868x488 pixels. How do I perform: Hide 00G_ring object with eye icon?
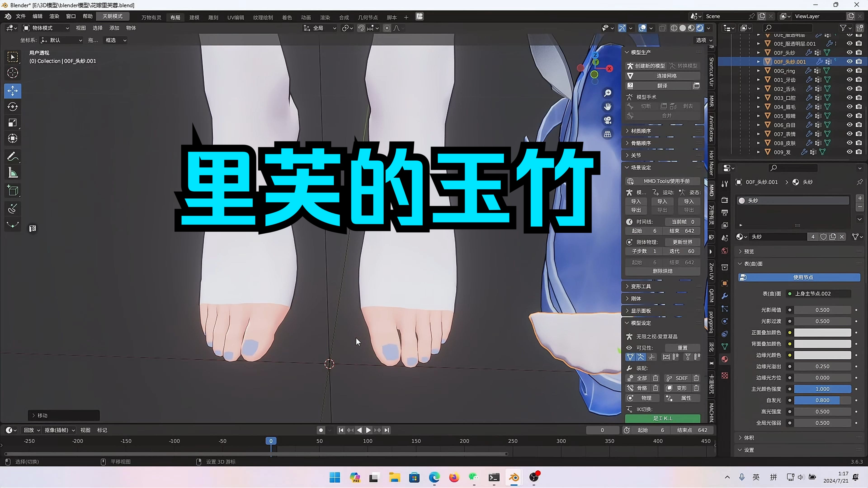849,70
